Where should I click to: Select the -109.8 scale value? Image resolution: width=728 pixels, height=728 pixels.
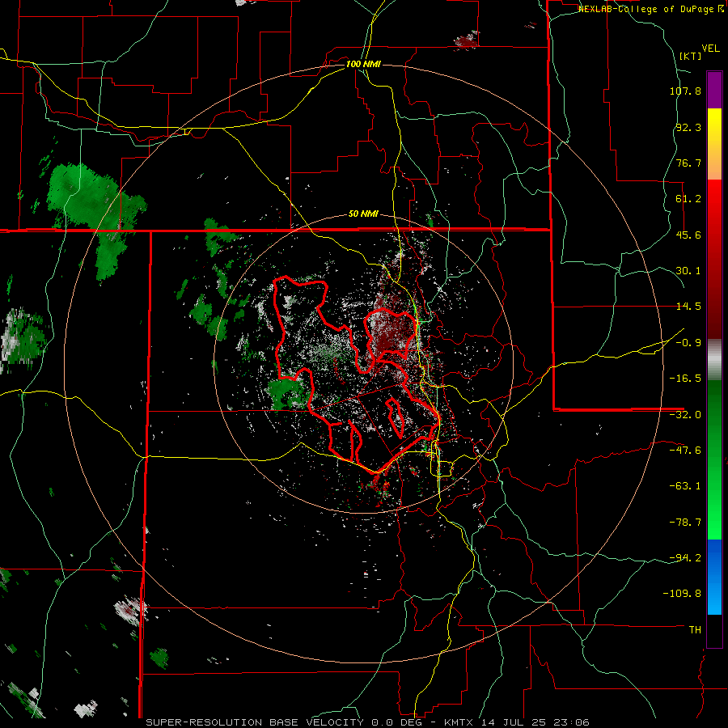point(682,594)
